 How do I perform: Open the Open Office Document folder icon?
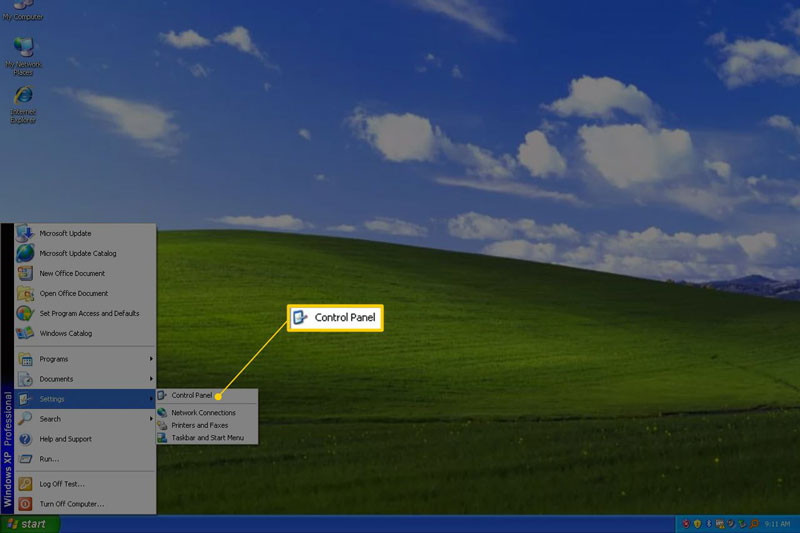point(25,293)
